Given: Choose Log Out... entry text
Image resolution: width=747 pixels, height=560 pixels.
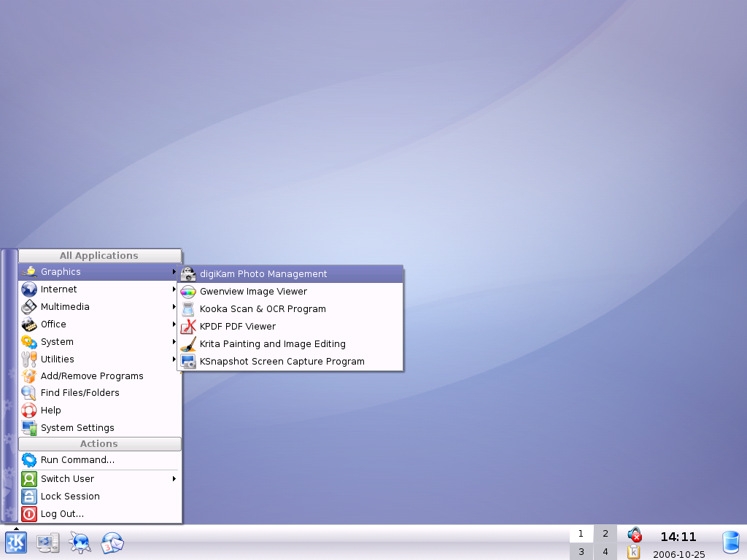Looking at the screenshot, I should (x=63, y=514).
